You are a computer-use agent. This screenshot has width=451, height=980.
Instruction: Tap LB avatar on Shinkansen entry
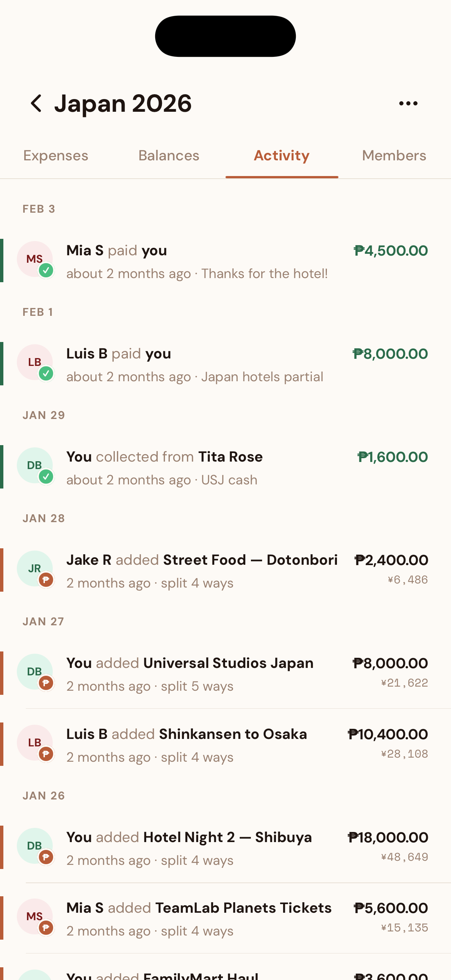coord(35,742)
